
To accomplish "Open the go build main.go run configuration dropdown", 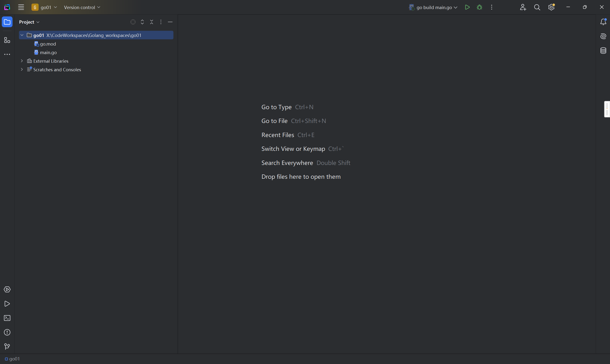I will [x=433, y=7].
